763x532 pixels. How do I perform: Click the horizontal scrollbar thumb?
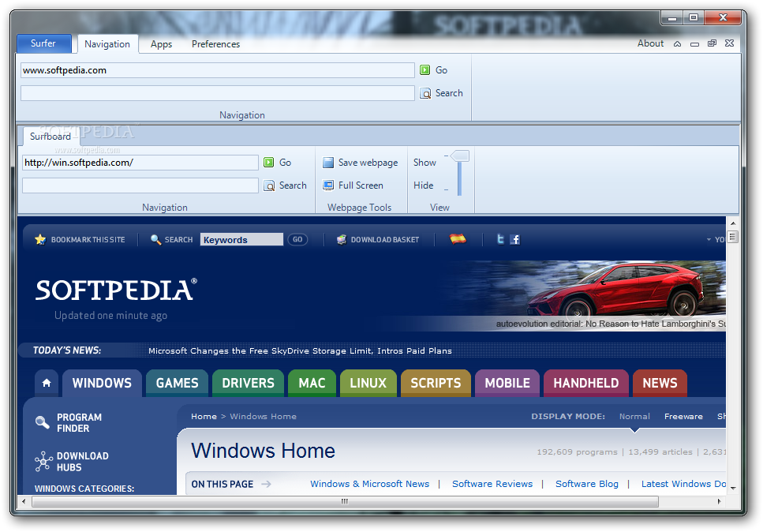(x=345, y=501)
